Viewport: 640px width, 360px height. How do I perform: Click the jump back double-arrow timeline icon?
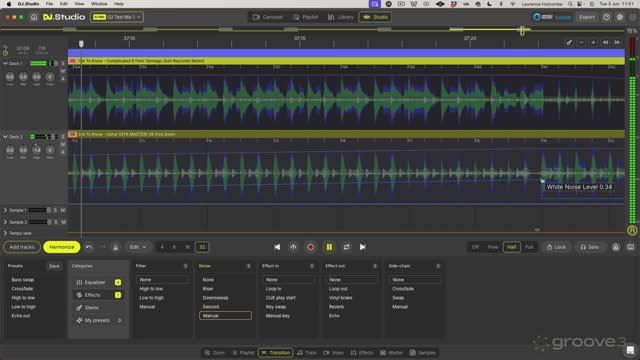[x=606, y=42]
